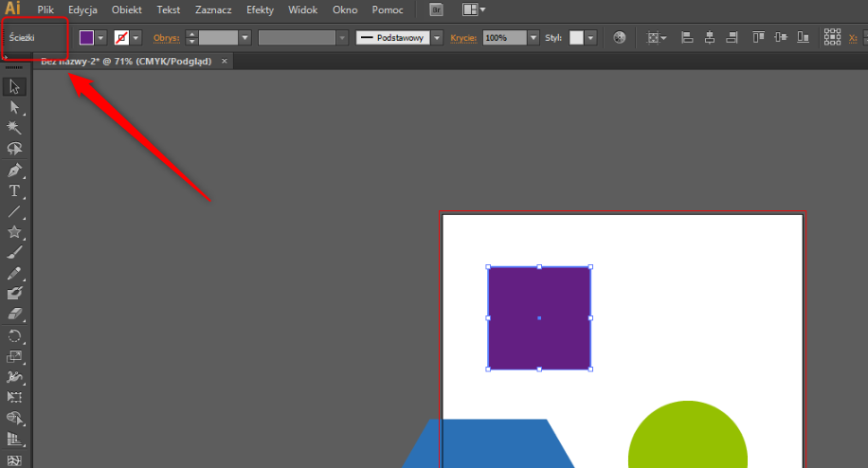The width and height of the screenshot is (868, 468).
Task: Click the Vertical Align Center icon
Action: point(781,38)
